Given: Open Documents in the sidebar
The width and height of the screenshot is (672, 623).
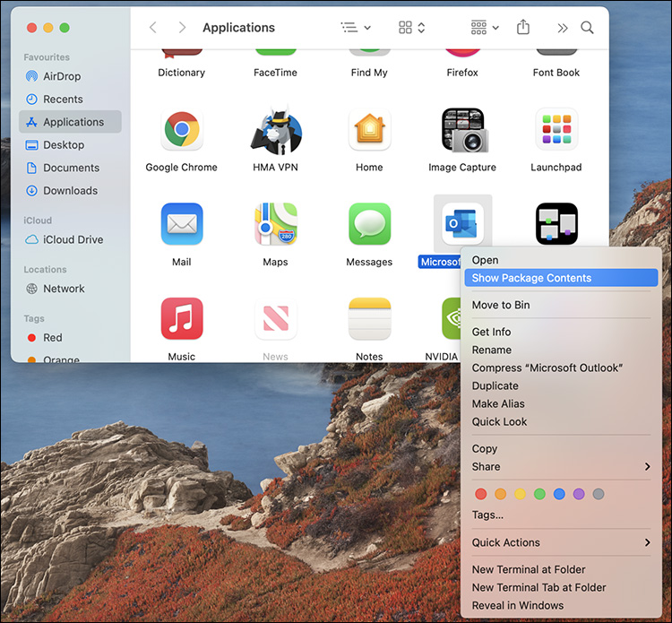Looking at the screenshot, I should (70, 168).
